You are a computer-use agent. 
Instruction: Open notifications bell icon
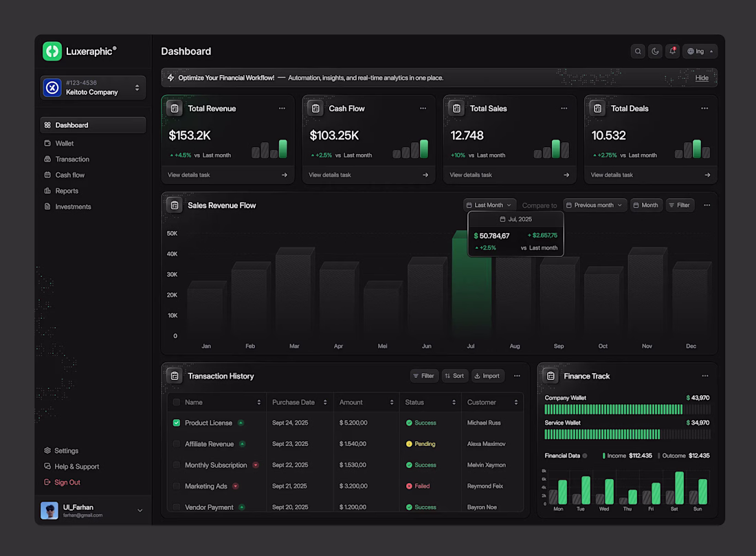click(x=672, y=51)
